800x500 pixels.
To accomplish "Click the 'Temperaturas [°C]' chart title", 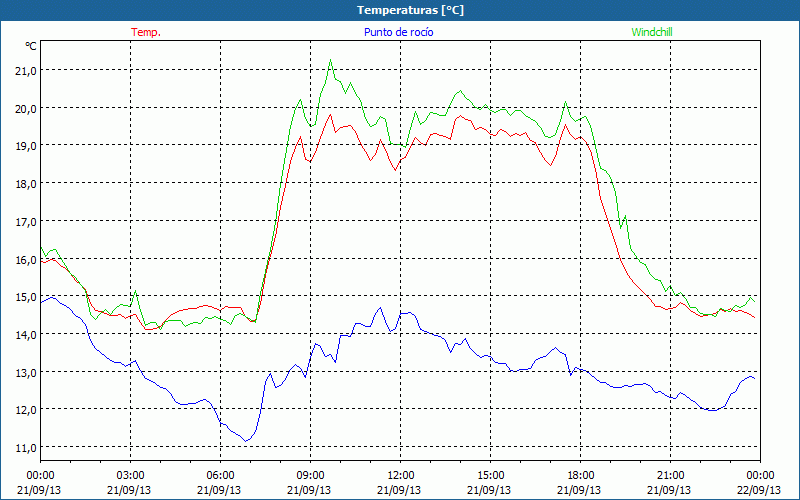I will pos(410,10).
